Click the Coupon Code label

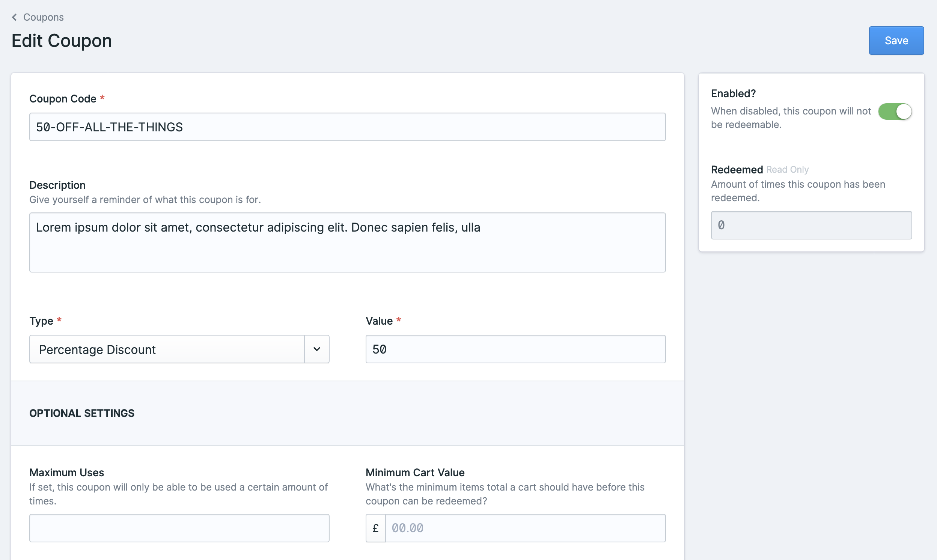63,99
